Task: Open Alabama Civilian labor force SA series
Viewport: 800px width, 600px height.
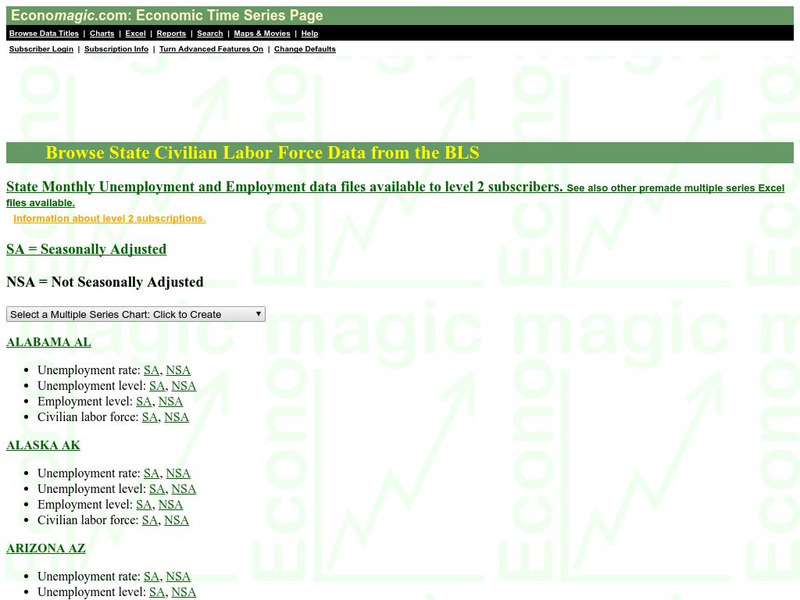Action: point(149,417)
